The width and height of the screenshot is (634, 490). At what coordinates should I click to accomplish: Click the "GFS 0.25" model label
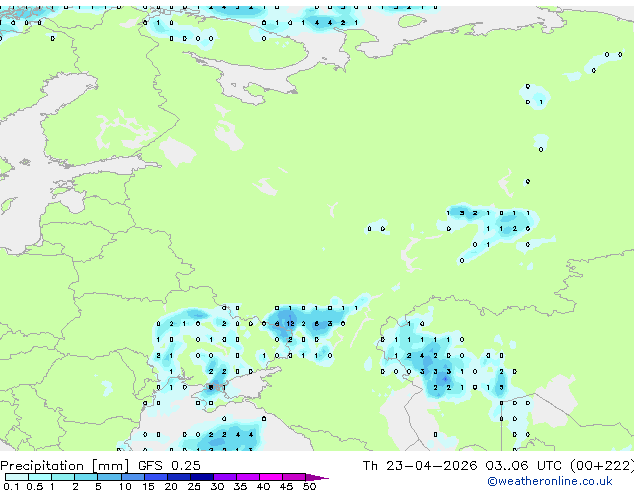169,466
